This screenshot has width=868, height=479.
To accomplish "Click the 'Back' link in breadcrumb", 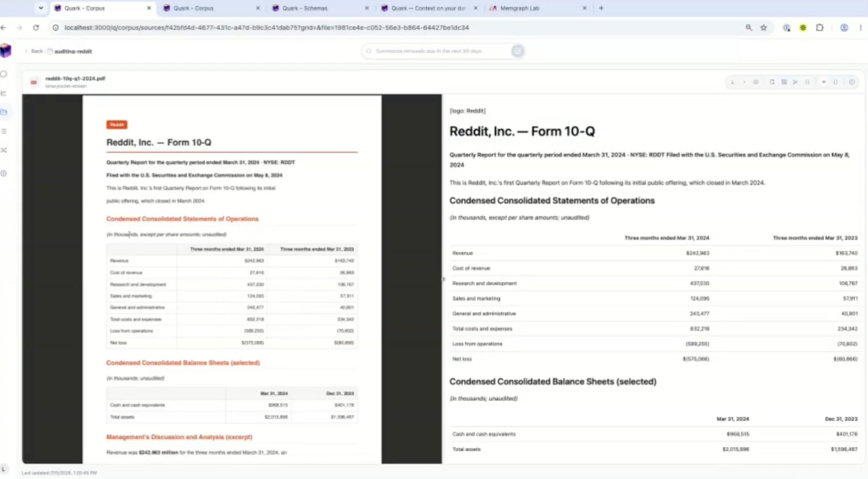I will [34, 51].
